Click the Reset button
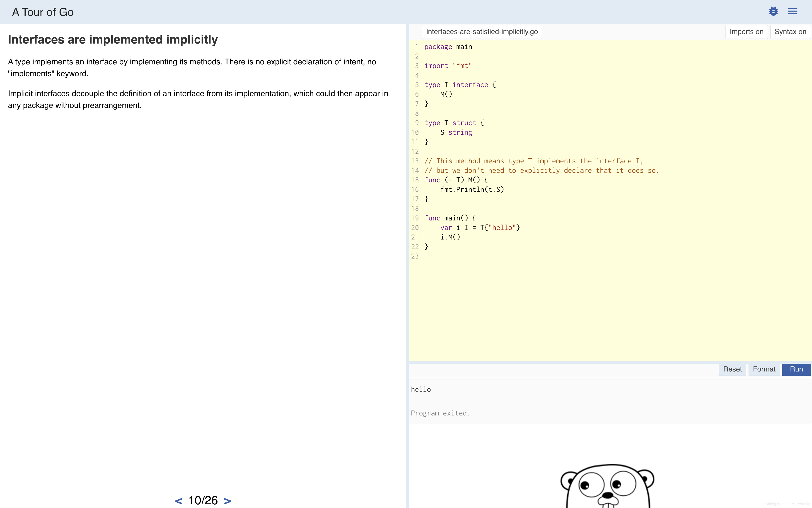Viewport: 812px width, 508px height. [732, 369]
